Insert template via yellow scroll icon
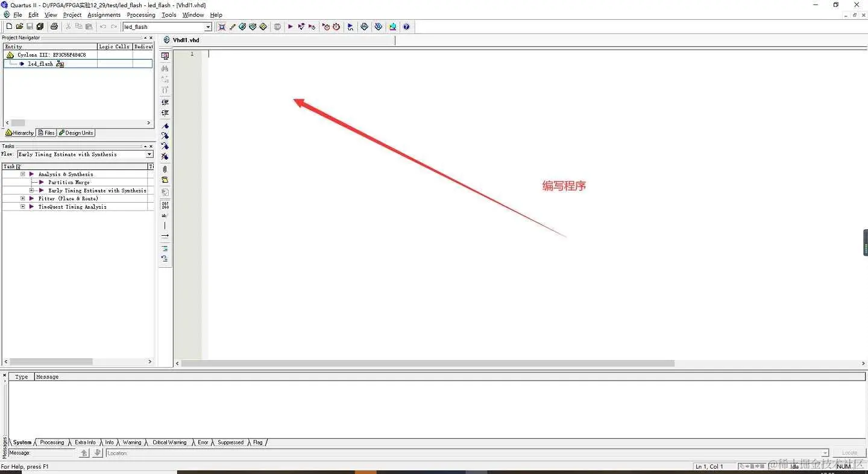Screen dimensions: 868x474 coord(165,180)
